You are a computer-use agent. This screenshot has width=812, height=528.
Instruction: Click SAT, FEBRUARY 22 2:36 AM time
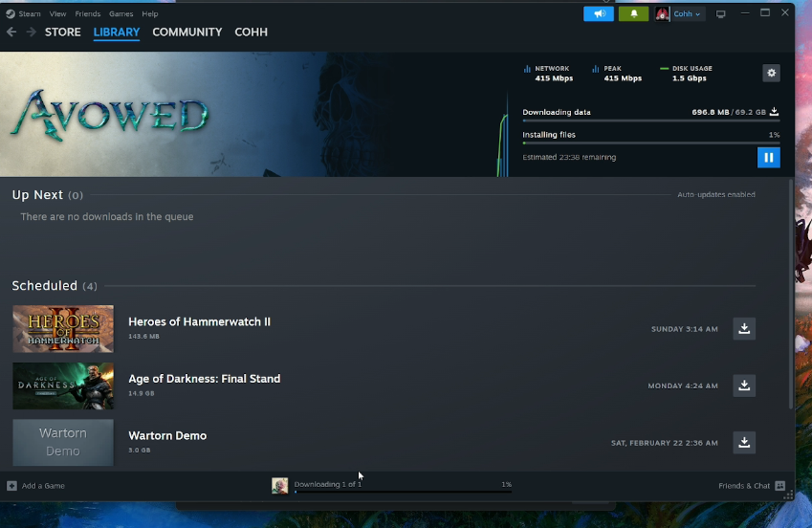click(665, 443)
